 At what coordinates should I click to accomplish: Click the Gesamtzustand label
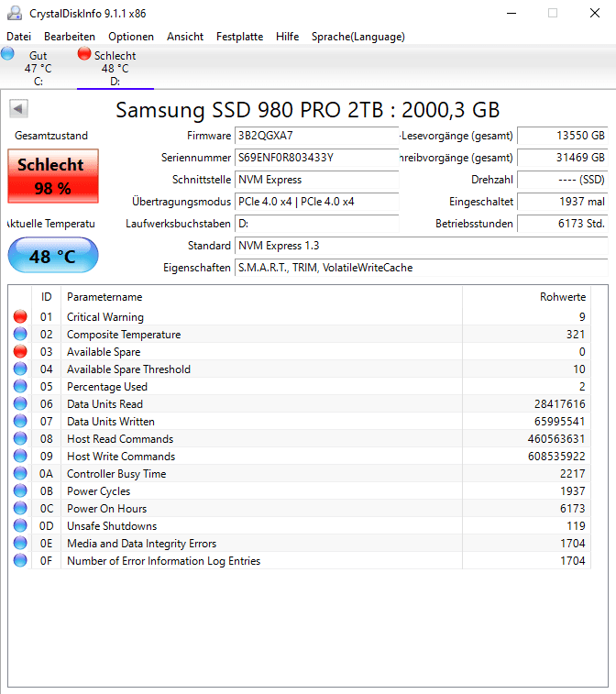coord(51,136)
